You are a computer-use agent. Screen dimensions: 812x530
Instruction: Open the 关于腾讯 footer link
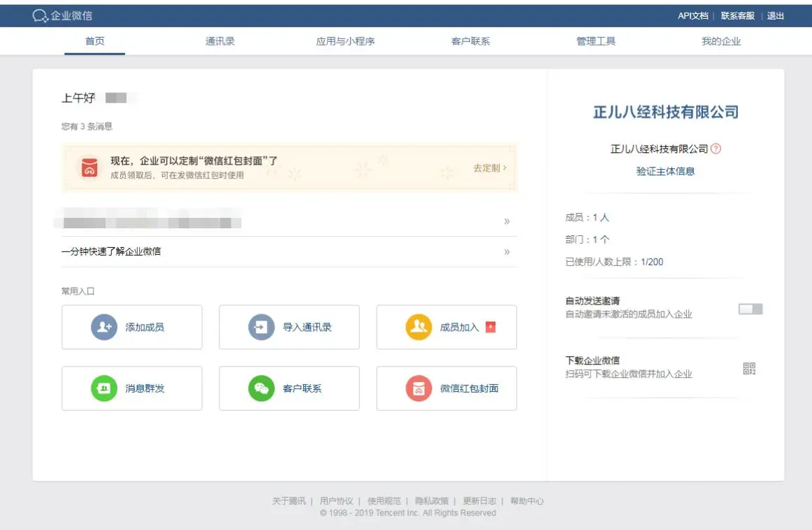click(289, 501)
